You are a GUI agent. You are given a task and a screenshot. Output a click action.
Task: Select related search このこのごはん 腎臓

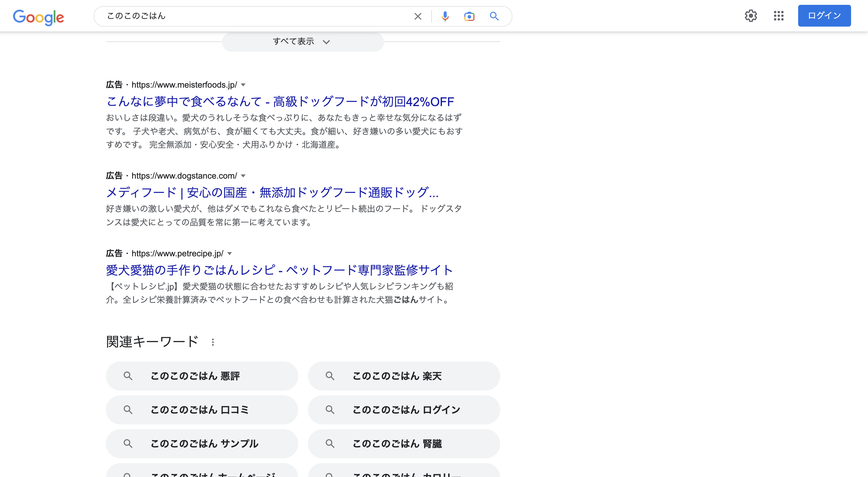pos(404,444)
